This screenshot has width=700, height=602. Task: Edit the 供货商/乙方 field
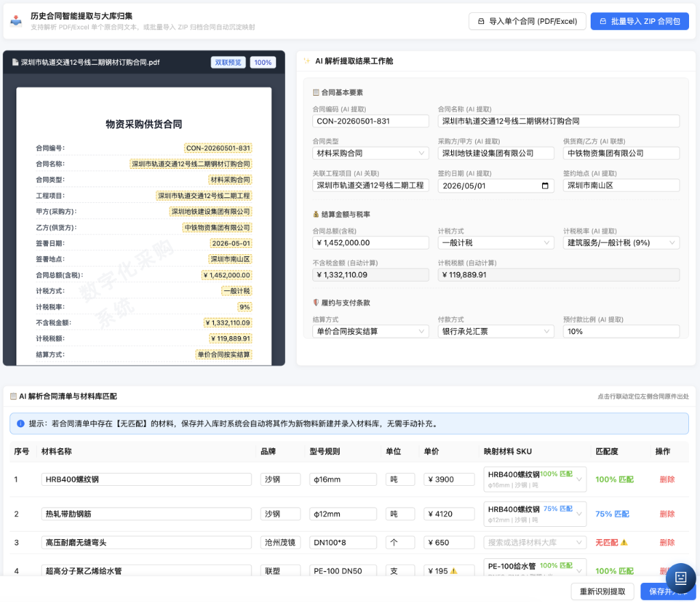coord(621,153)
